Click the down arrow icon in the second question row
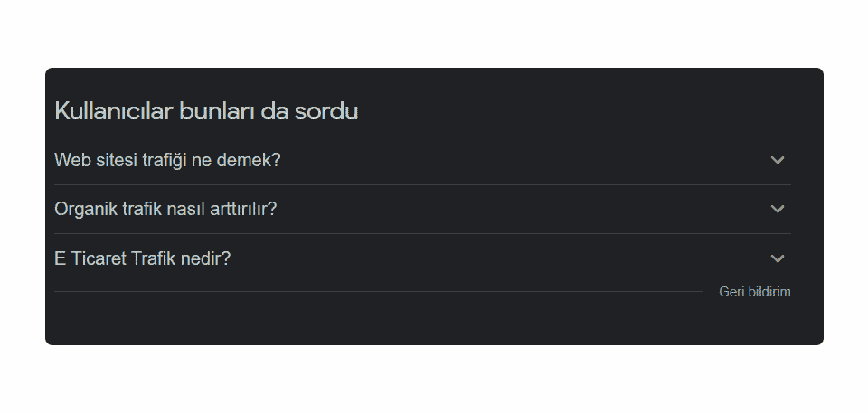Screen dimensions: 868x413 pos(777,209)
